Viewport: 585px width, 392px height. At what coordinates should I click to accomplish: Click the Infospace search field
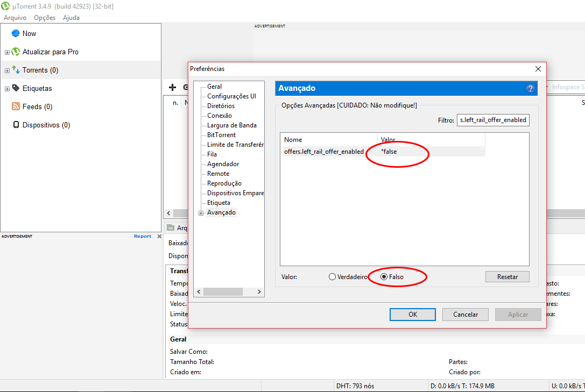566,87
